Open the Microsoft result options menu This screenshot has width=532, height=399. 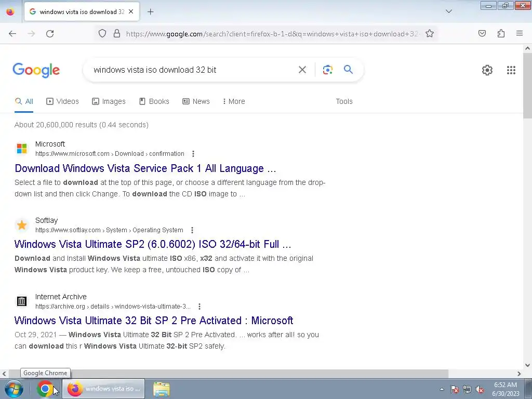click(x=193, y=154)
